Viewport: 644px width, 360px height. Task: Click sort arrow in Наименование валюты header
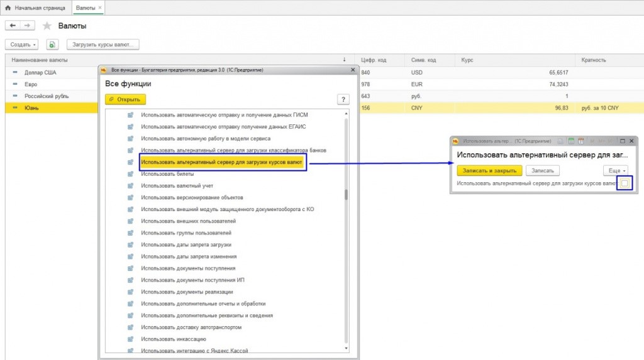click(x=344, y=60)
